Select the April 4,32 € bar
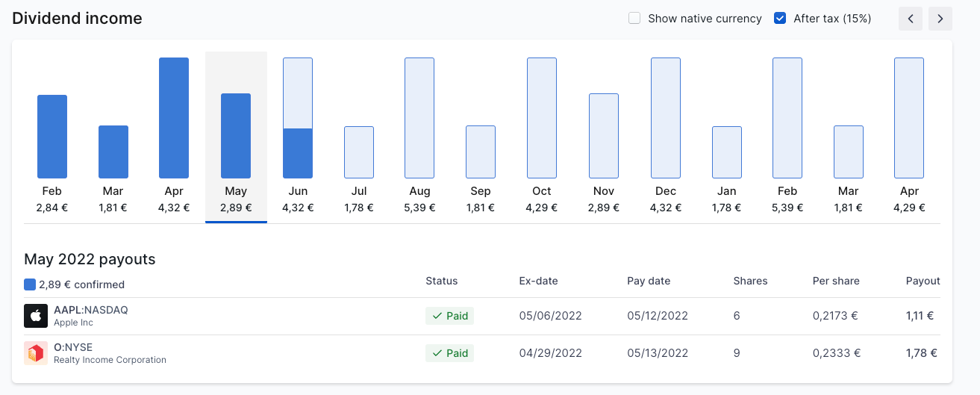The height and width of the screenshot is (395, 980). pos(174,118)
